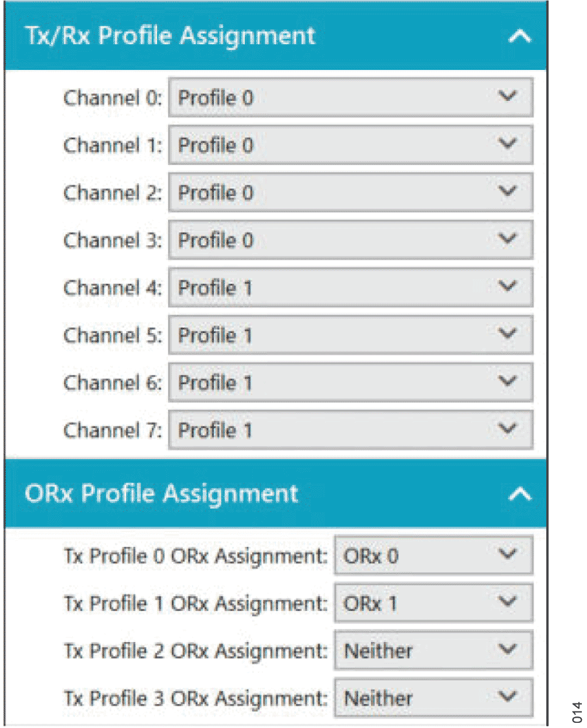The height and width of the screenshot is (728, 587).
Task: Open the Channel 0 profile dropdown
Action: click(x=350, y=98)
